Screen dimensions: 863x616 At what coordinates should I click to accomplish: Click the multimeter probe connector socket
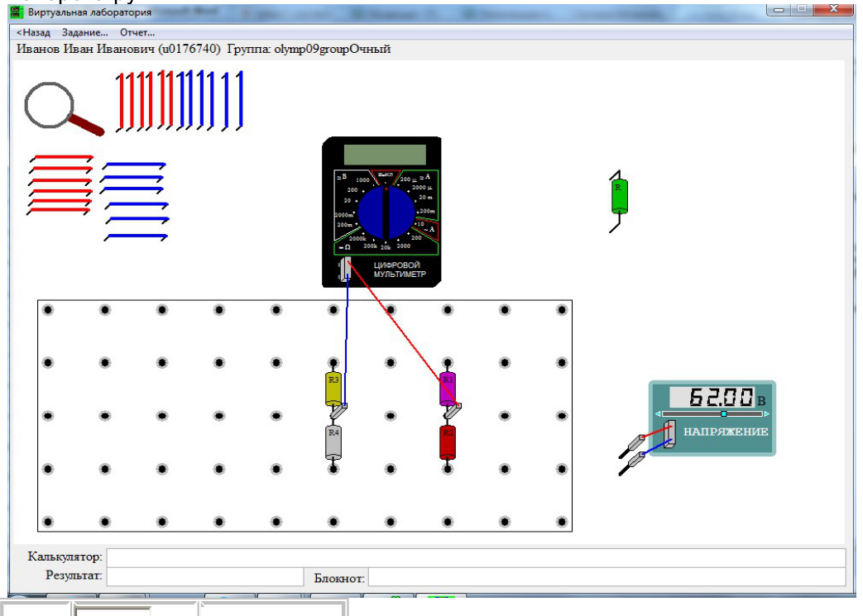345,270
